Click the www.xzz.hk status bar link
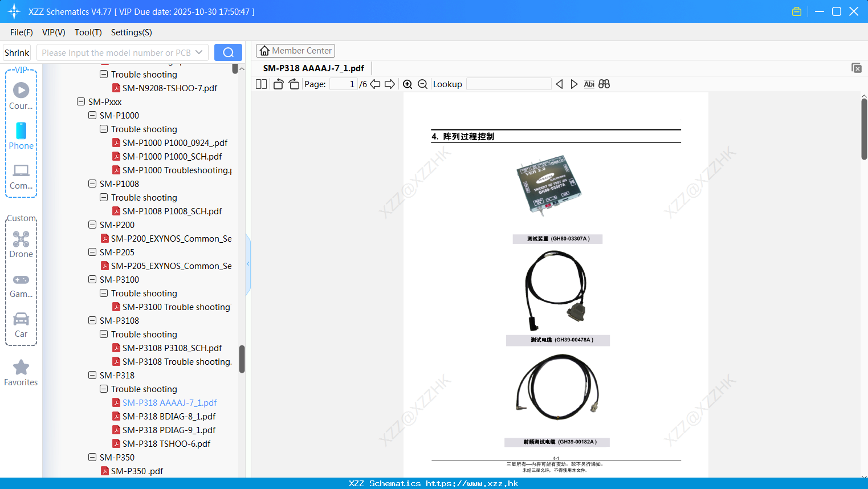This screenshot has height=489, width=868. click(x=472, y=483)
